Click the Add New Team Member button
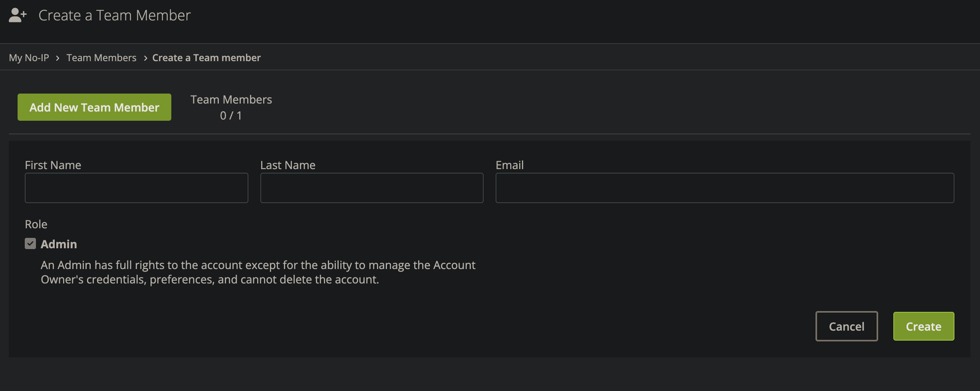This screenshot has width=980, height=391. (x=94, y=107)
